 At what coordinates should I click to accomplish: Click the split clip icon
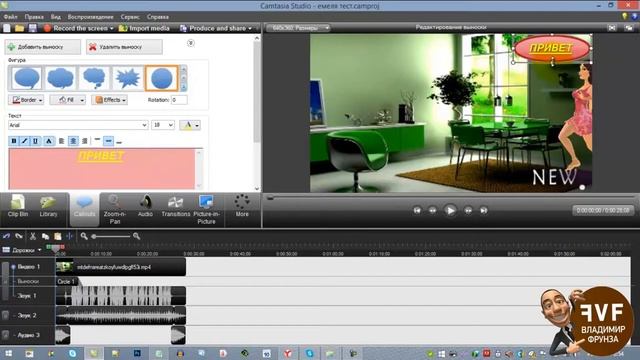(x=70, y=236)
